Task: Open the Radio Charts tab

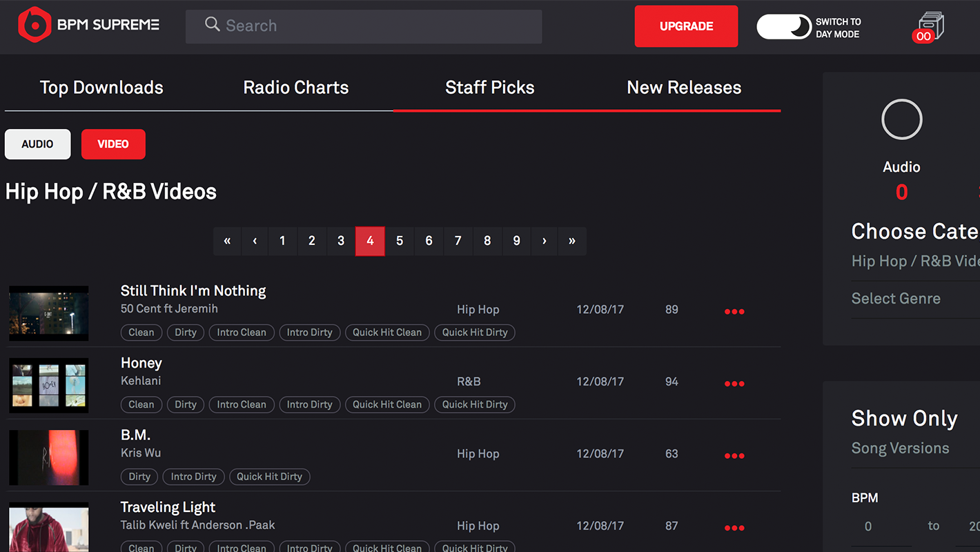Action: pos(295,88)
